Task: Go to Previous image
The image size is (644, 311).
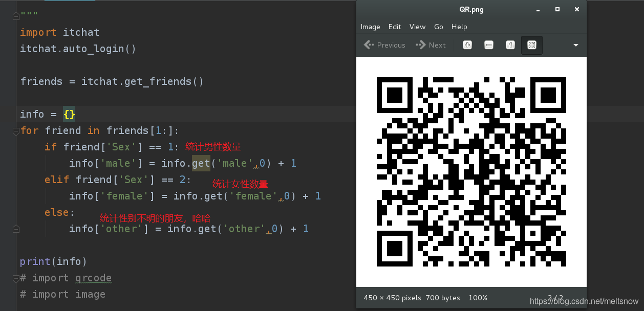Action: click(384, 45)
